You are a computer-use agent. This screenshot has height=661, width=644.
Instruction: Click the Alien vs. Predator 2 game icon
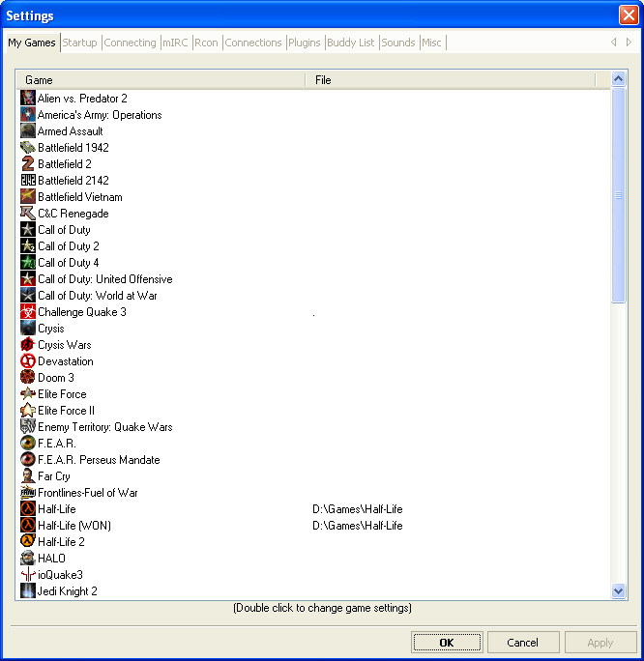pyautogui.click(x=28, y=99)
